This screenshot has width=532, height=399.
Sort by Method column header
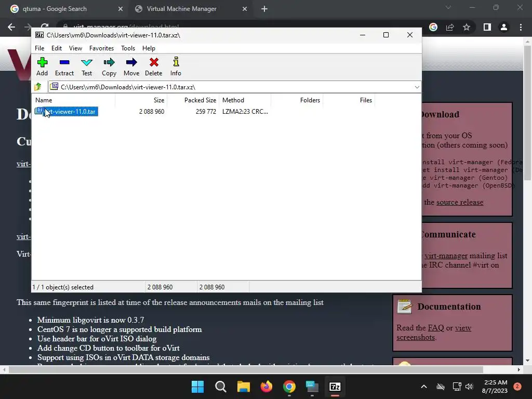point(245,100)
